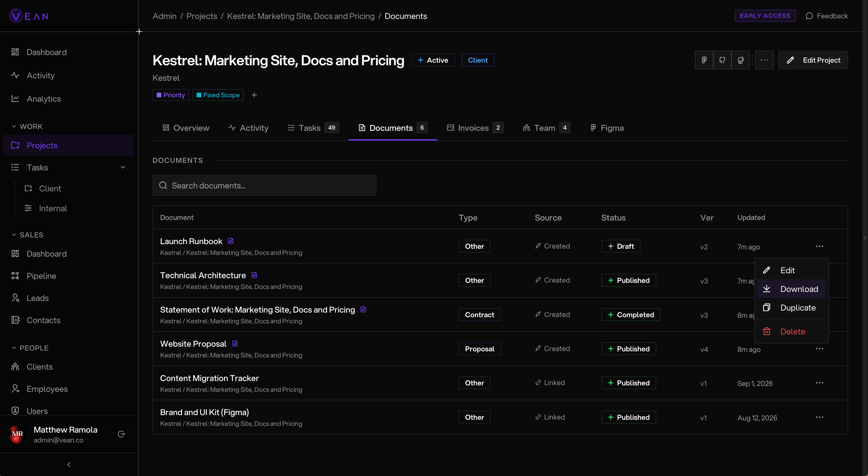Screen dimensions: 868x476
Task: Click the Search documents input field
Action: tap(264, 185)
